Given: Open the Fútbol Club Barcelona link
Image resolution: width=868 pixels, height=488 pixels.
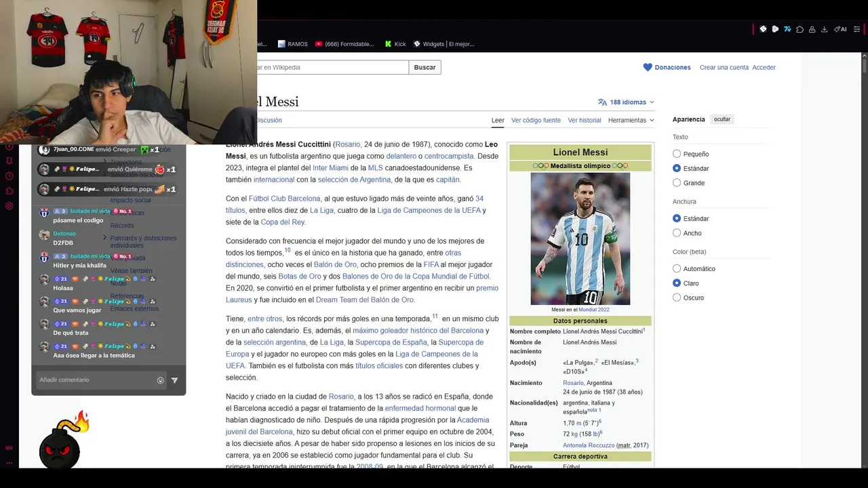Looking at the screenshot, I should click(284, 199).
